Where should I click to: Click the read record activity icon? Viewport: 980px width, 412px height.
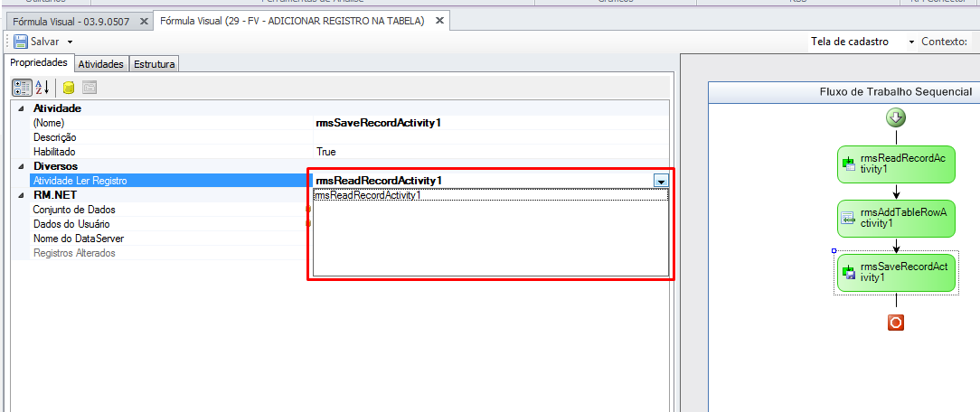click(x=848, y=164)
